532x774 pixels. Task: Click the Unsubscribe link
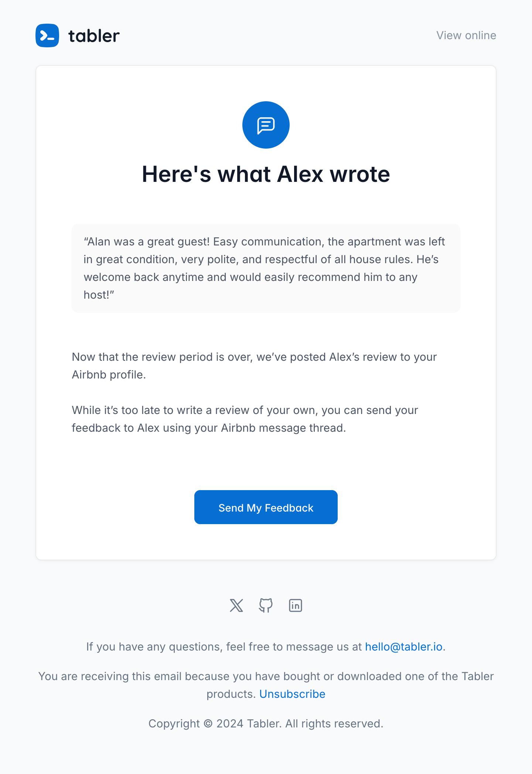[x=292, y=694]
